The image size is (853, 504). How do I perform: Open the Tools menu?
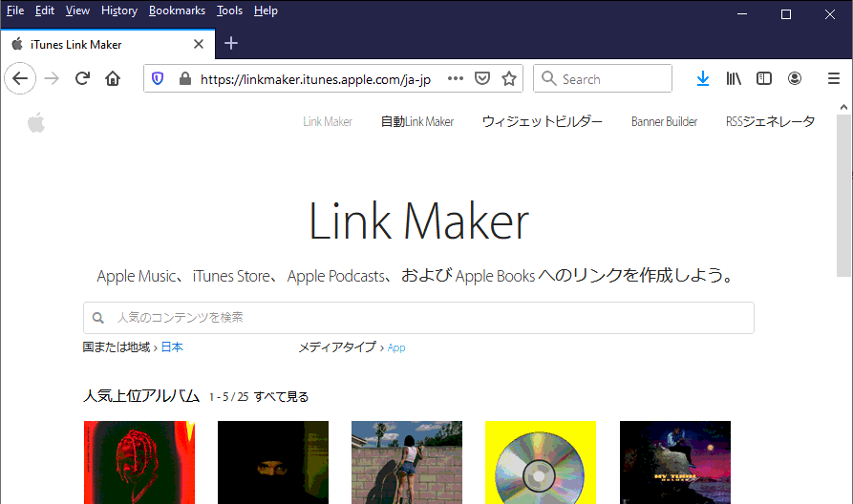click(x=229, y=10)
